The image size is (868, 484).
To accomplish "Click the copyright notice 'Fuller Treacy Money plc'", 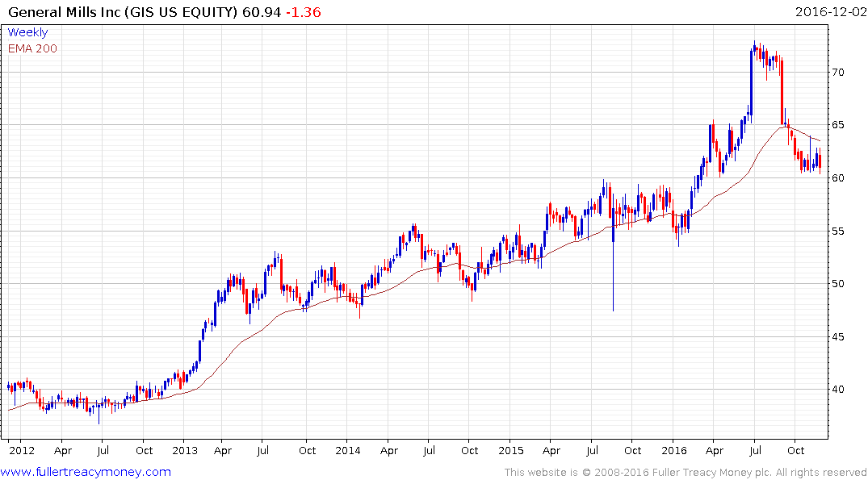I will click(711, 473).
